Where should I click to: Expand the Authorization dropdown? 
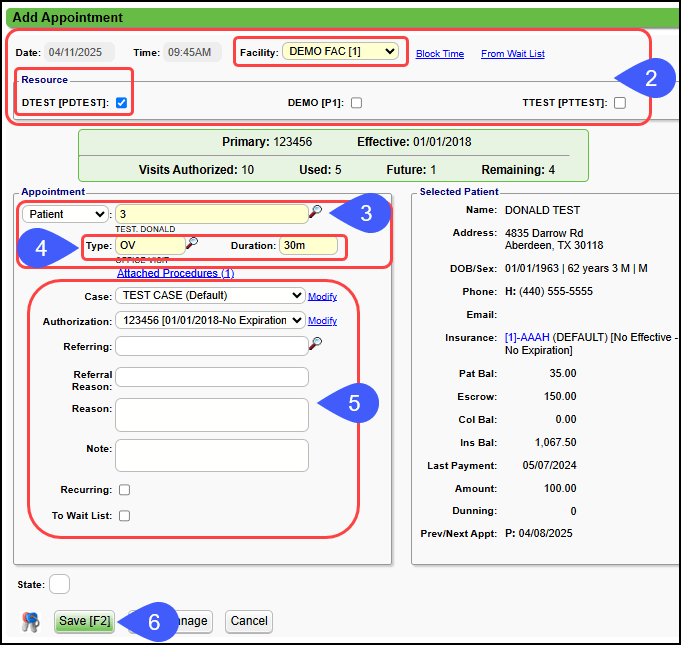click(x=210, y=320)
